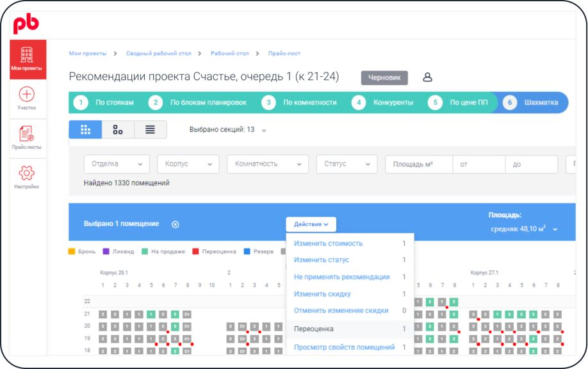Open the Корпус filter dropdown
The image size is (588, 369).
point(188,164)
